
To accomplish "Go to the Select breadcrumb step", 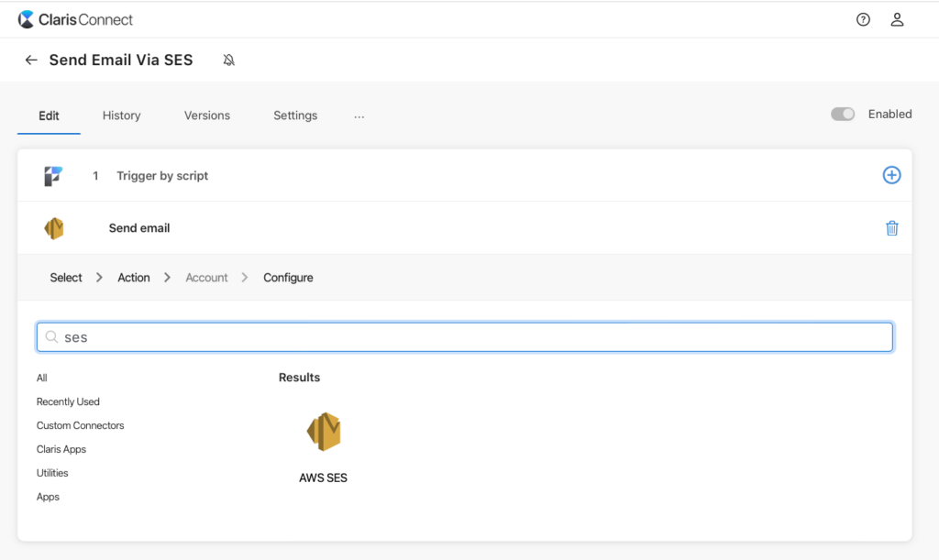I will pos(66,278).
